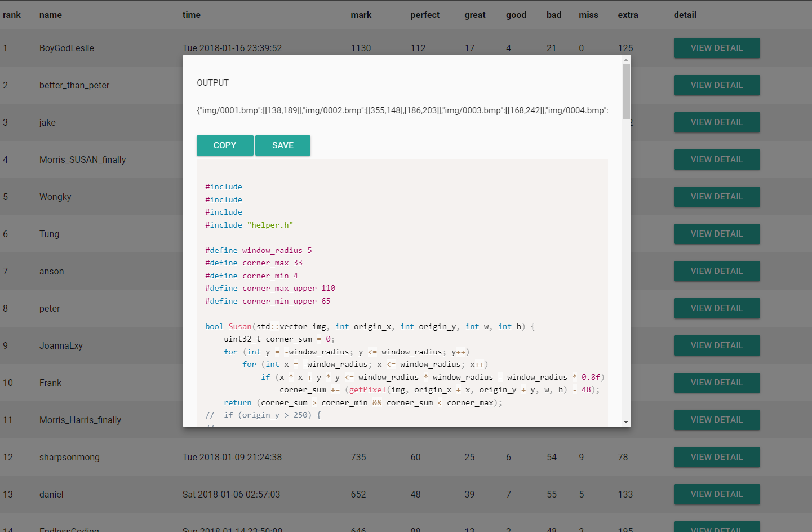Click the dialog scrollbar's down arrow

pos(626,422)
